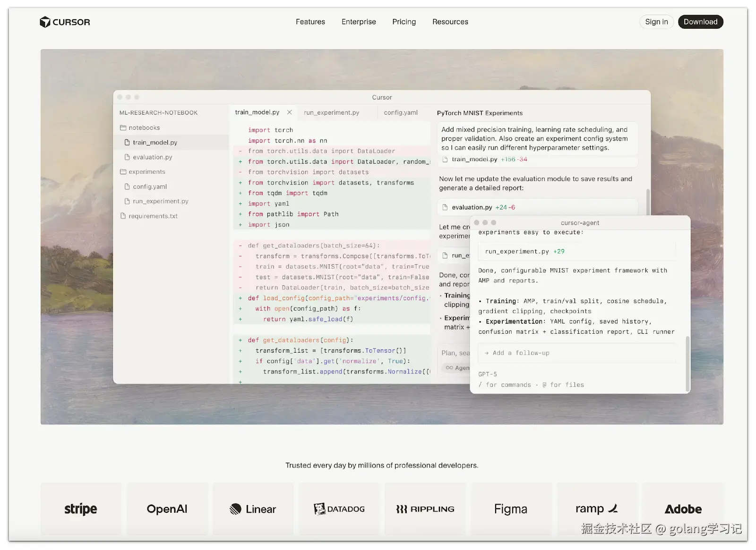Click the Cursor logo in the header
756x550 pixels.
(65, 22)
